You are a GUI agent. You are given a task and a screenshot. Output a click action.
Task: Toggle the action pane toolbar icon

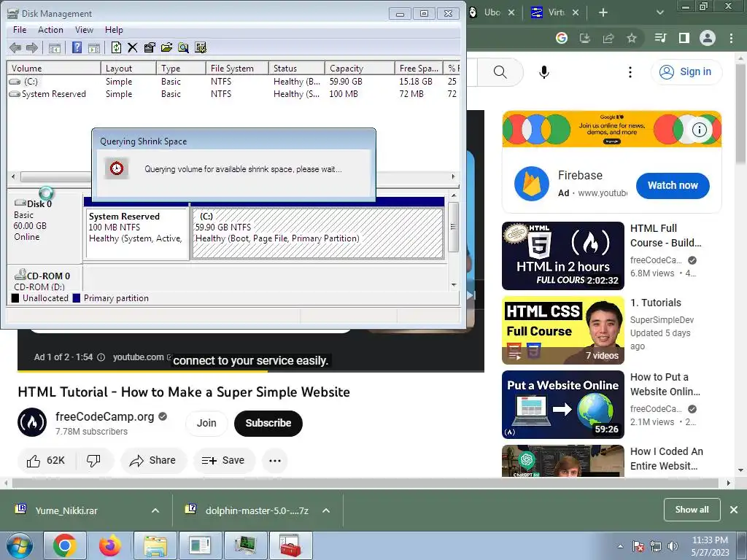tap(94, 47)
